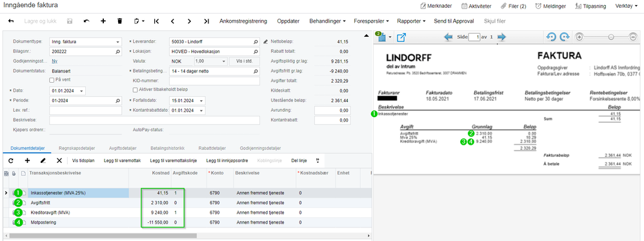Expand the Behandlinger menu
644x241 pixels.
coord(327,21)
